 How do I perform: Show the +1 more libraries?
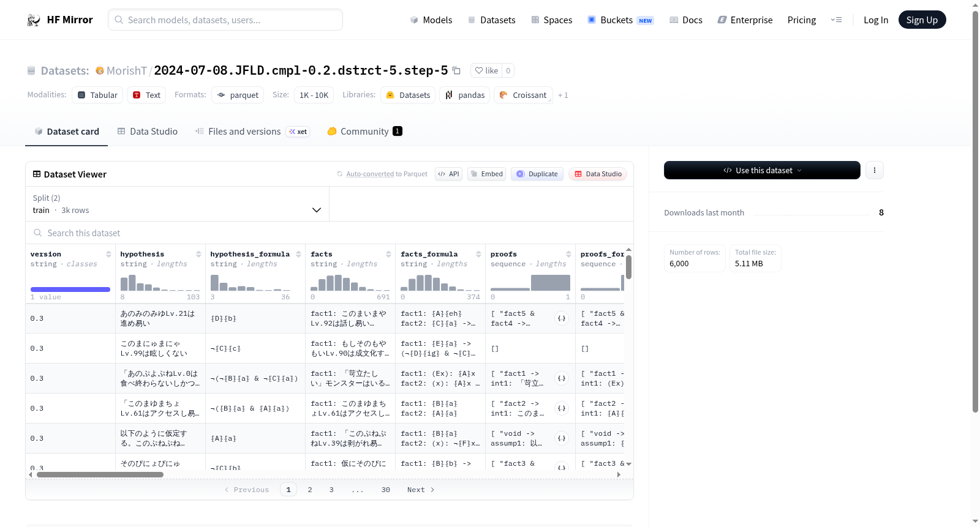pos(563,95)
